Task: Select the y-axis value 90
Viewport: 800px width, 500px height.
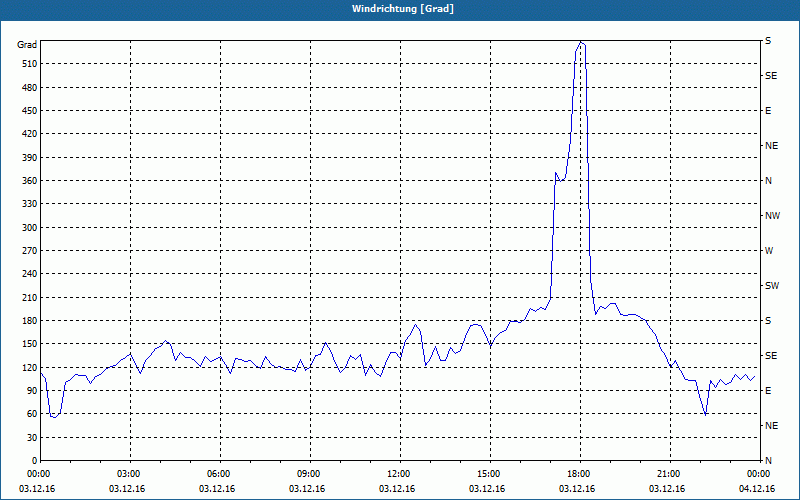Action: [x=32, y=390]
